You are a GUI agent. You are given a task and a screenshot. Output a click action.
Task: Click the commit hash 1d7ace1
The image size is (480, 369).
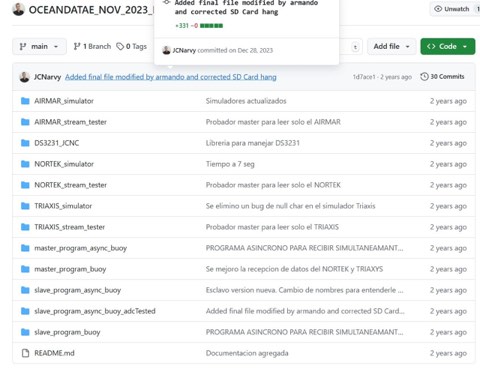click(364, 77)
